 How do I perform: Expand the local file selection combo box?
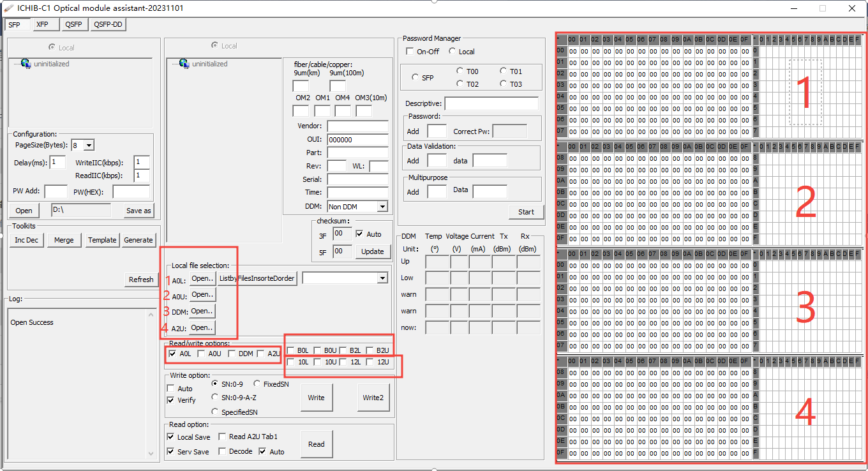pyautogui.click(x=382, y=278)
